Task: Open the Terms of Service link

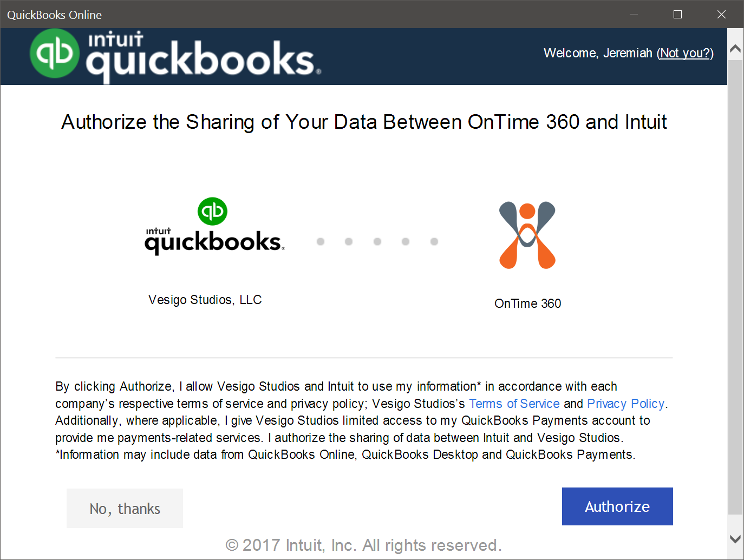Action: pyautogui.click(x=514, y=404)
